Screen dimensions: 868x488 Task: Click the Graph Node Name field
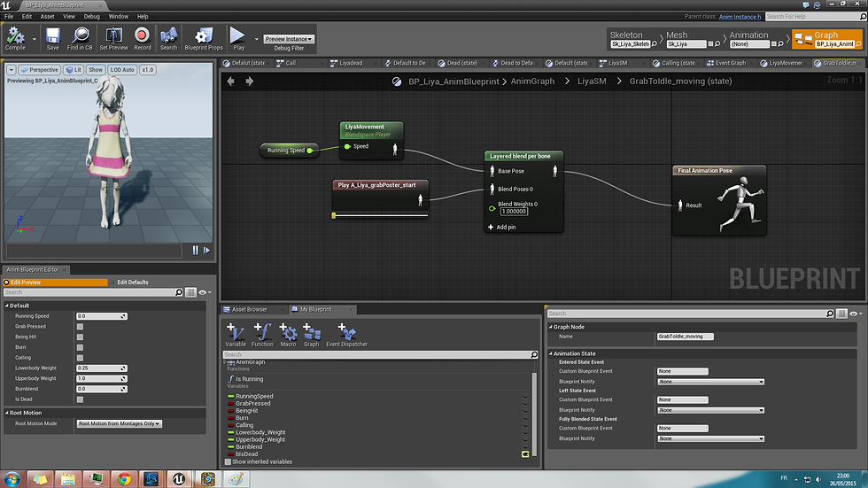[685, 337]
